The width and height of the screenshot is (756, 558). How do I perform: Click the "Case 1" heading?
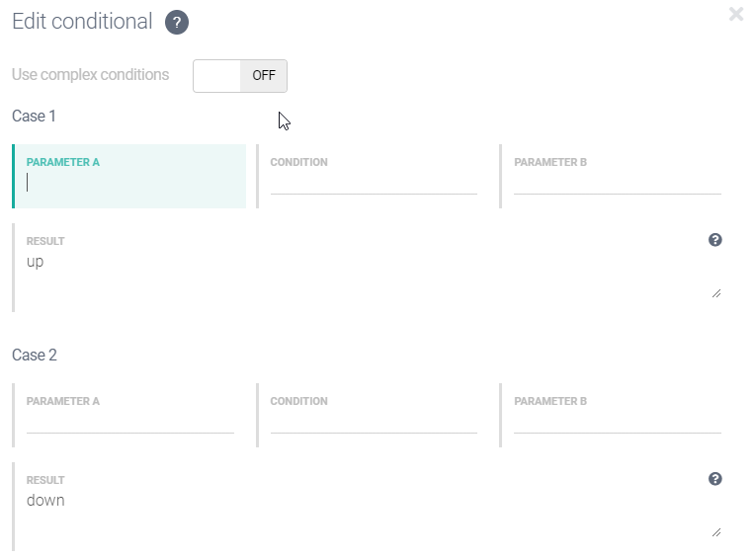point(35,117)
